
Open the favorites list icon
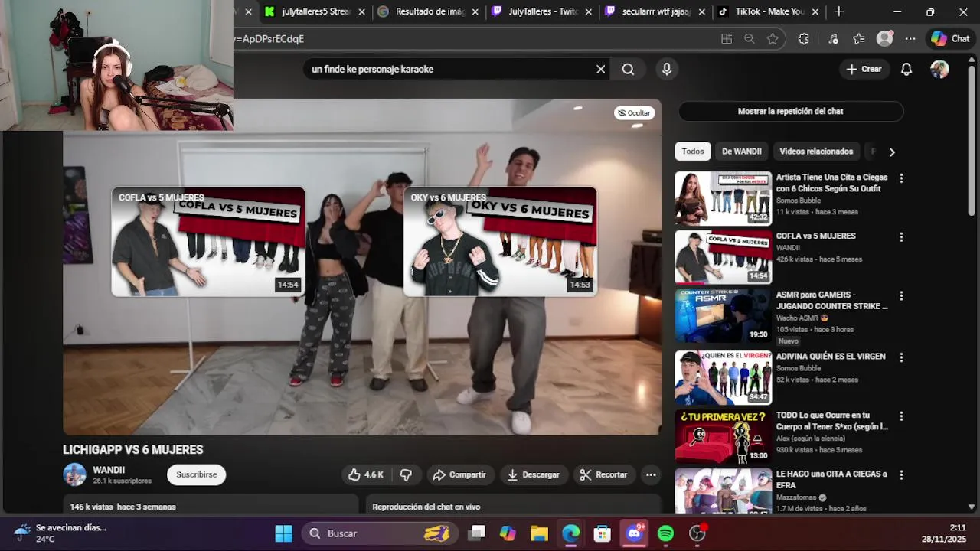coord(859,39)
